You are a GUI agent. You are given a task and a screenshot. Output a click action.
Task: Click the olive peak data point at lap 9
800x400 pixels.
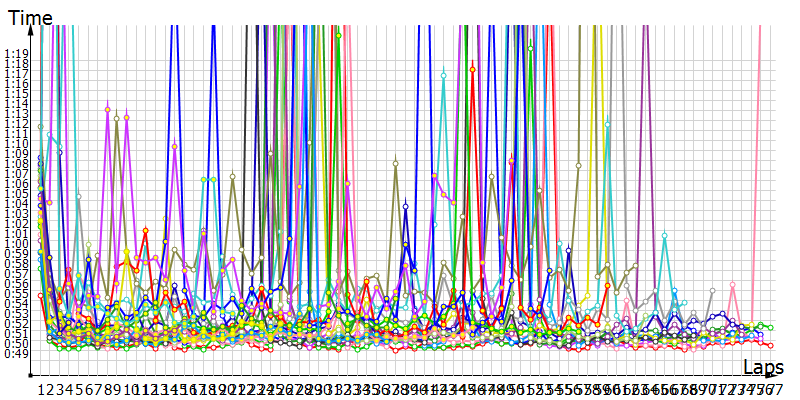(x=117, y=119)
